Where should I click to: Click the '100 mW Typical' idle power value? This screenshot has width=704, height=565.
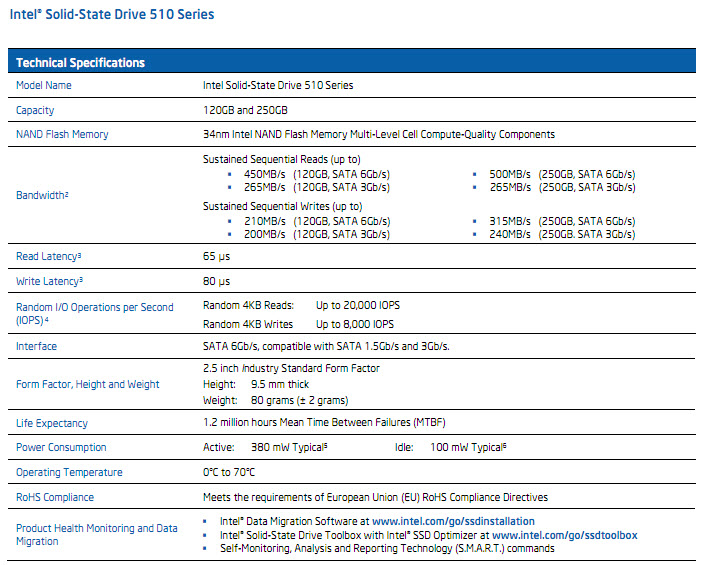coord(468,447)
